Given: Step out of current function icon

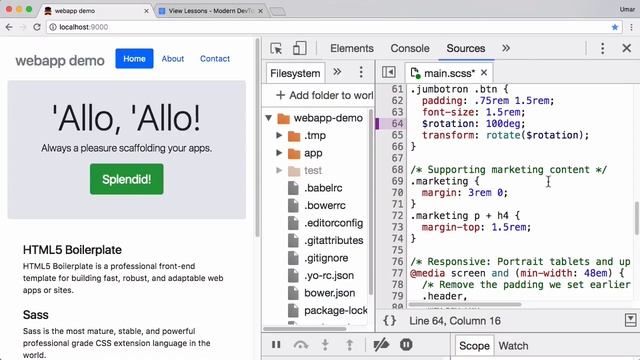Looking at the screenshot, I should click(349, 345).
